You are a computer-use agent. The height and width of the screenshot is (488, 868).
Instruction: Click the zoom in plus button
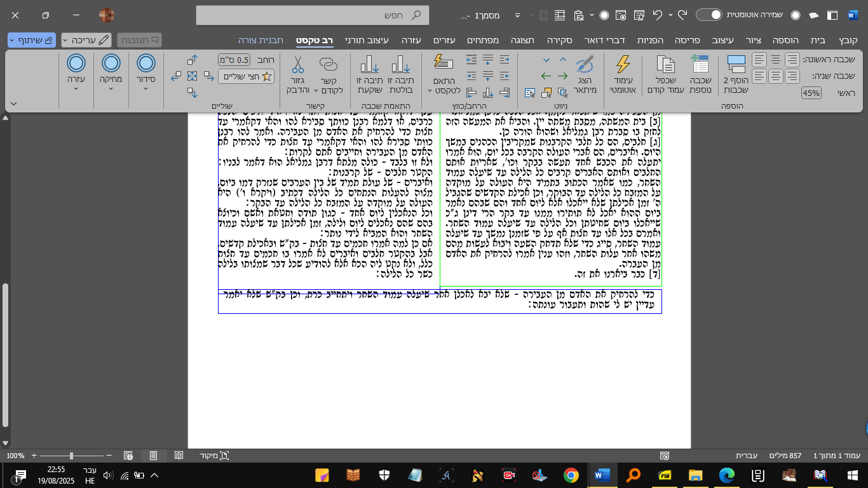click(34, 456)
